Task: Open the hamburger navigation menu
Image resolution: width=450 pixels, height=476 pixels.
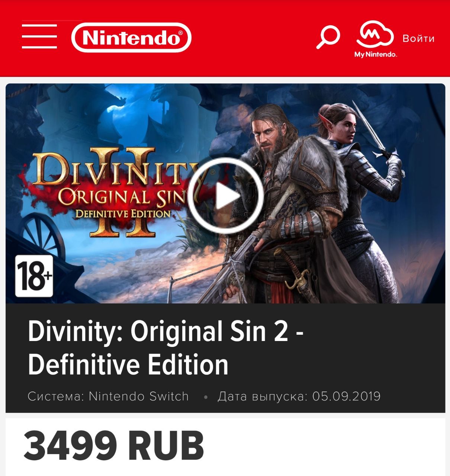Action: coord(39,36)
